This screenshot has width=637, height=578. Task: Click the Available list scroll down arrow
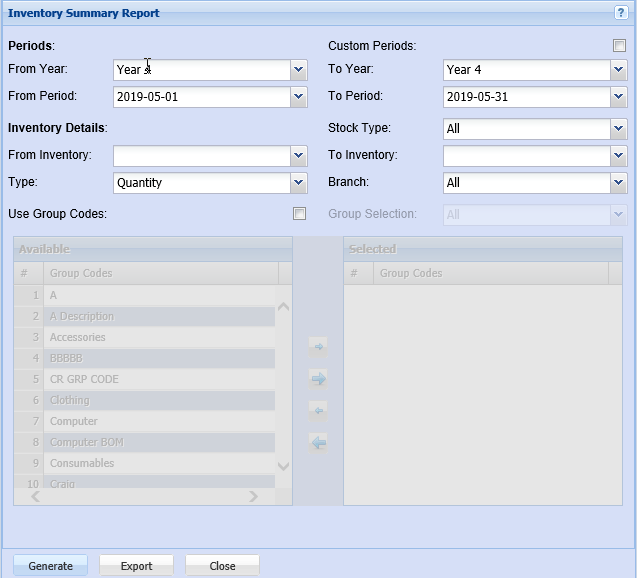[x=283, y=466]
